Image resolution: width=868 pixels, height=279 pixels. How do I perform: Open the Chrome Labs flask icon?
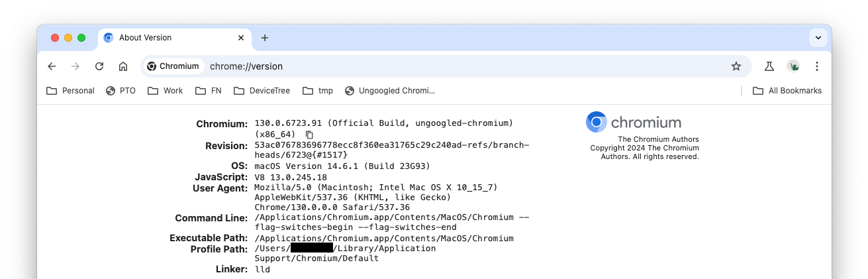point(769,66)
